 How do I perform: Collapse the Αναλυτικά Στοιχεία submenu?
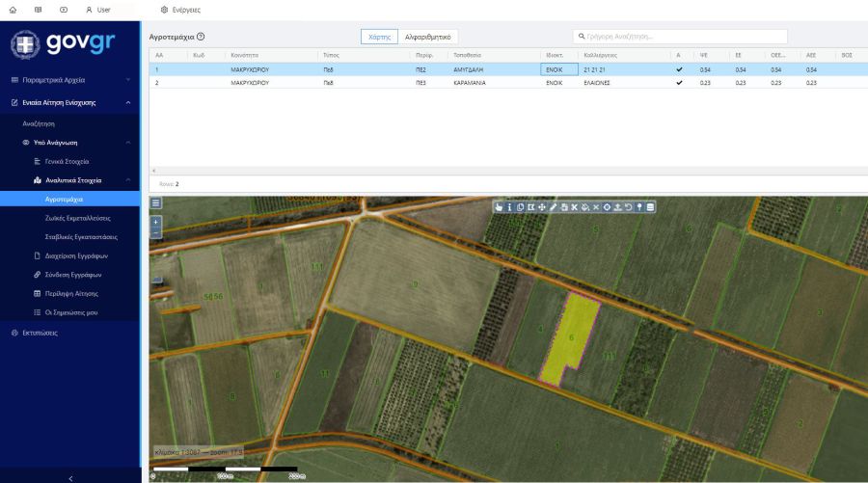[x=128, y=180]
